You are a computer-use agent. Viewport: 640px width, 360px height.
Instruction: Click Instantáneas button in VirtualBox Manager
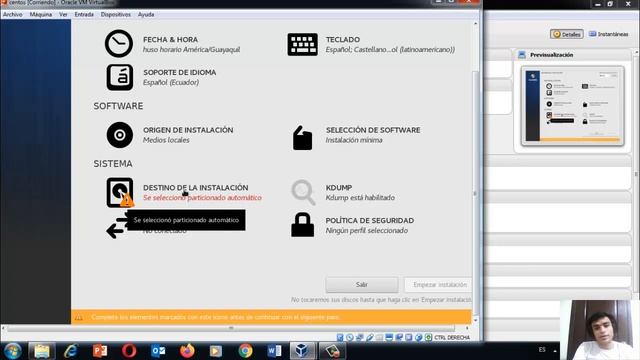point(609,34)
